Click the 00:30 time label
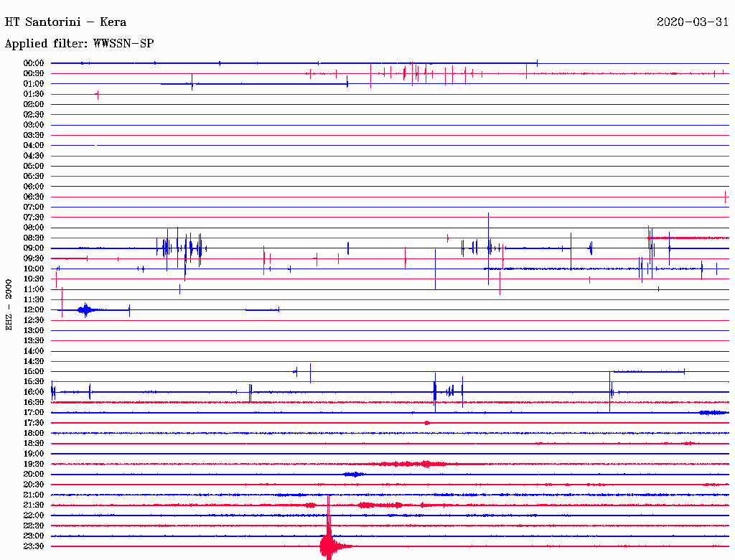This screenshot has height=560, width=735. point(34,73)
